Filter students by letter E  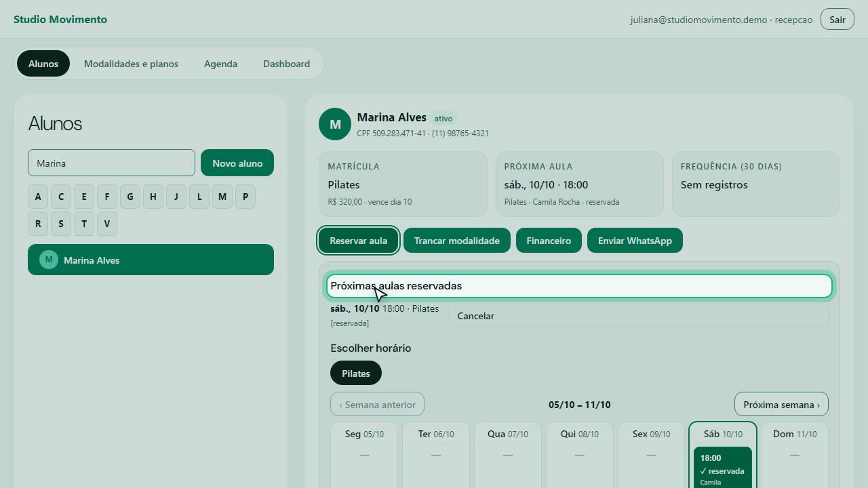[x=84, y=197]
